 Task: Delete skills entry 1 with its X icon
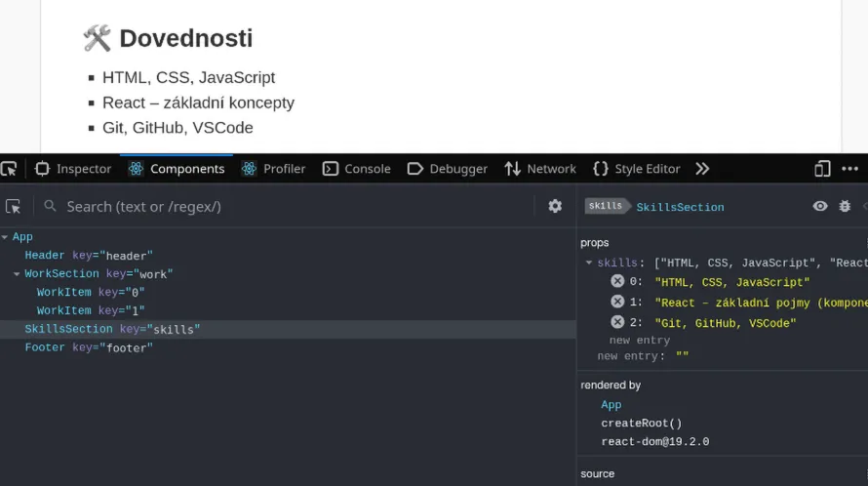click(x=617, y=303)
